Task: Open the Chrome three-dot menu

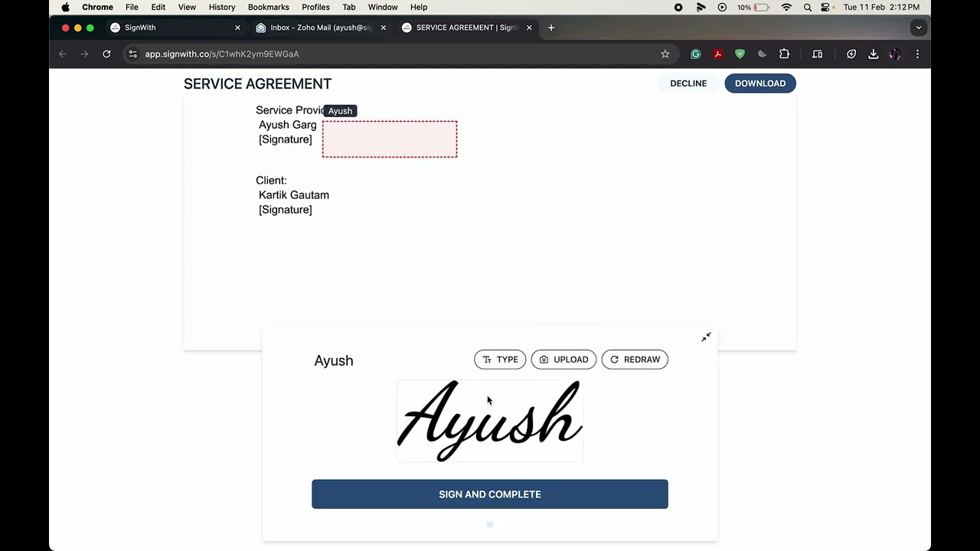Action: tap(917, 54)
